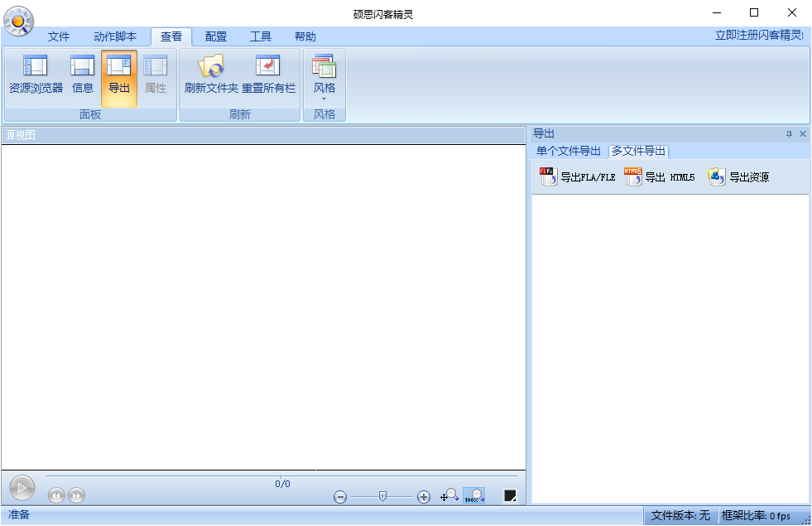Click the zoom out minus icon
The width and height of the screenshot is (812, 526).
(x=340, y=497)
